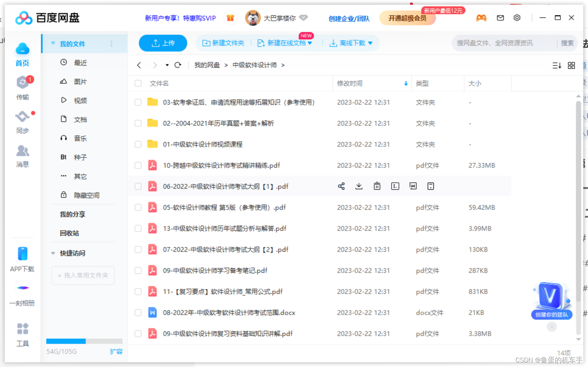Refresh the current folder view
Image resolution: width=588 pixels, height=367 pixels.
click(178, 65)
